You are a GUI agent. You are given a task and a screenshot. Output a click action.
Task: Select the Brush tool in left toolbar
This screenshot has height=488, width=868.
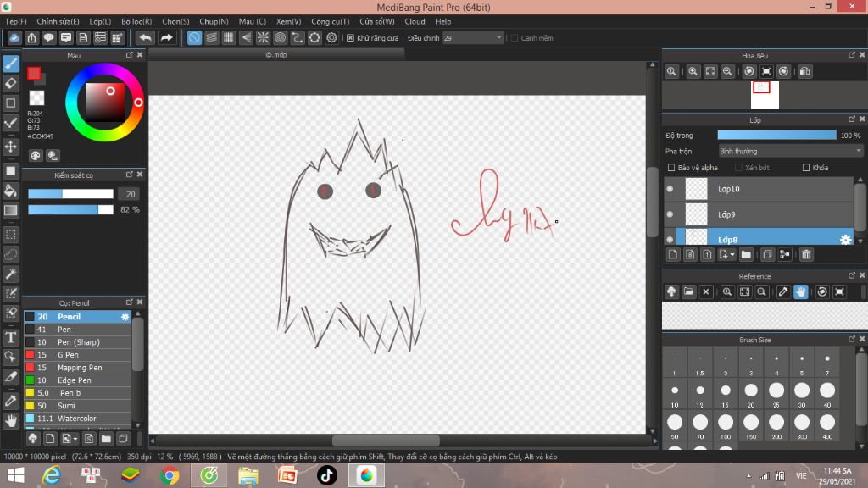(x=10, y=64)
